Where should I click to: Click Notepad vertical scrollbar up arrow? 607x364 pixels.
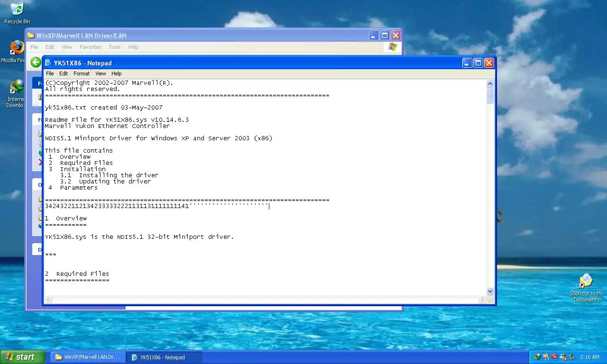click(x=490, y=83)
